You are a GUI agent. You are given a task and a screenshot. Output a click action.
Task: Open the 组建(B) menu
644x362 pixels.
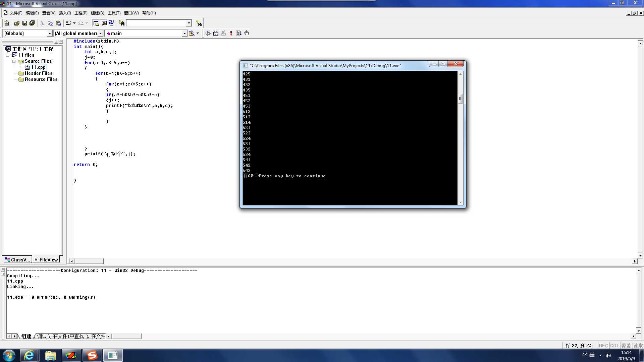97,13
